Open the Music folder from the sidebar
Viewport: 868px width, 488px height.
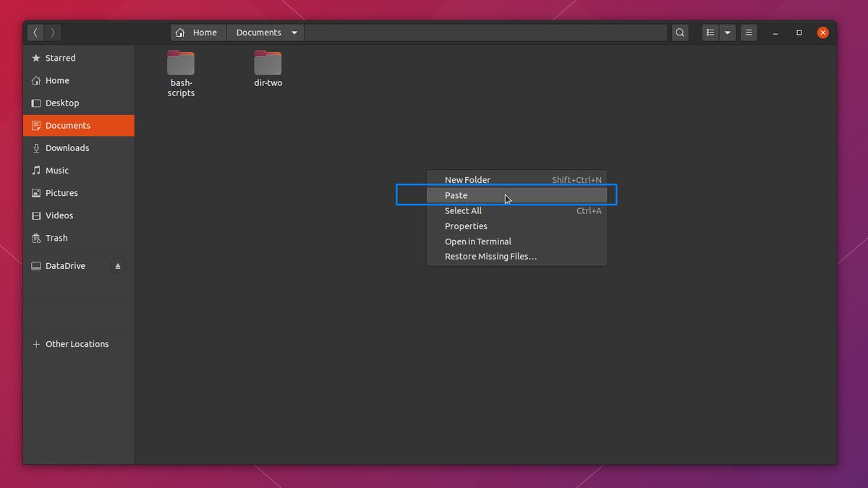click(x=56, y=170)
